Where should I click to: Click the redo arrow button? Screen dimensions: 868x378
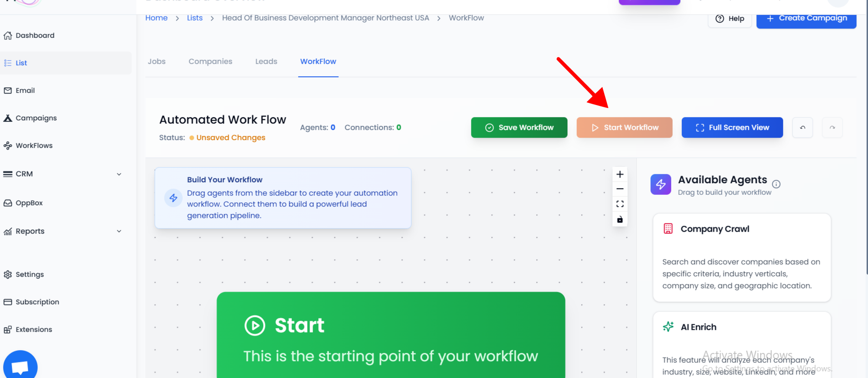pyautogui.click(x=832, y=128)
